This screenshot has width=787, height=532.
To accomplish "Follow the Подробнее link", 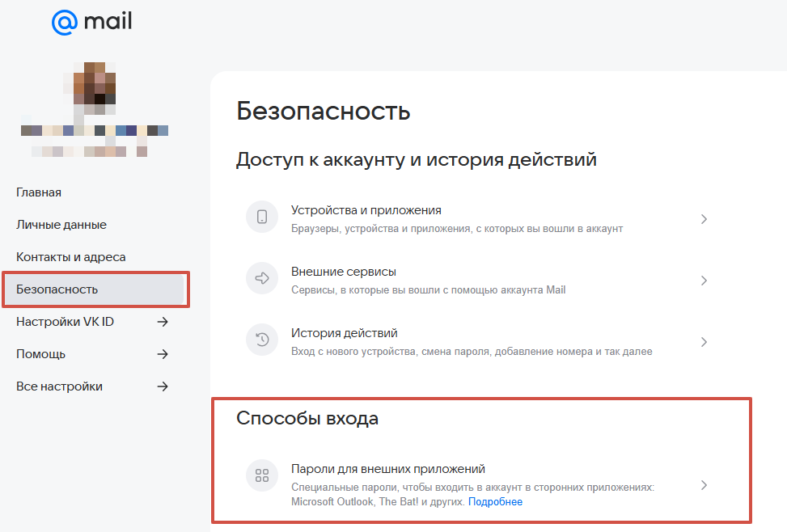I will click(495, 502).
